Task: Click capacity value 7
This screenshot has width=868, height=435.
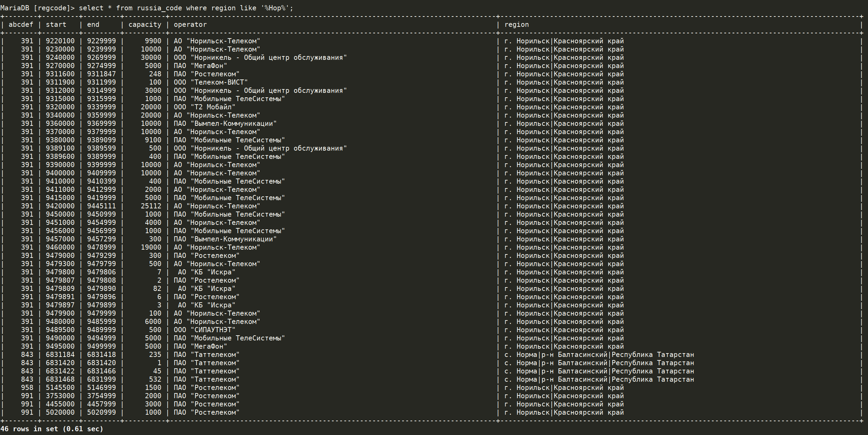Action: click(159, 272)
